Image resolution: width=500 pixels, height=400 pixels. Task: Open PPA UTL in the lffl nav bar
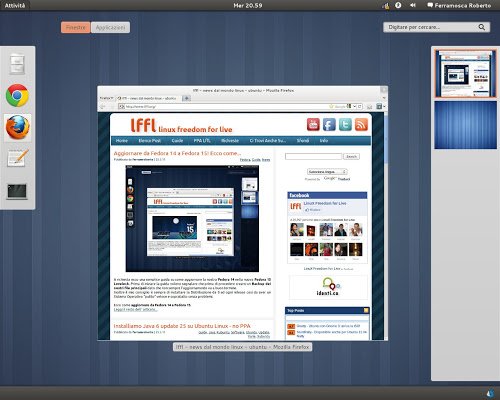click(202, 141)
